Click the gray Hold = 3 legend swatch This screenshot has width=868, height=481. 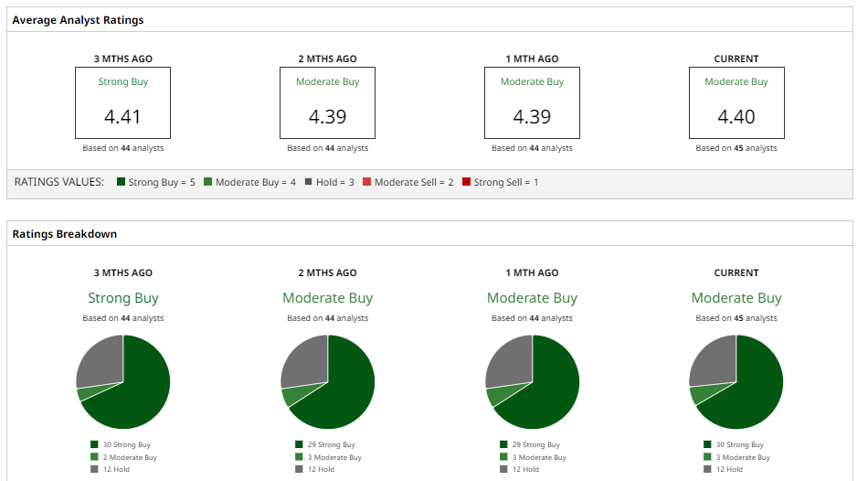pyautogui.click(x=308, y=183)
